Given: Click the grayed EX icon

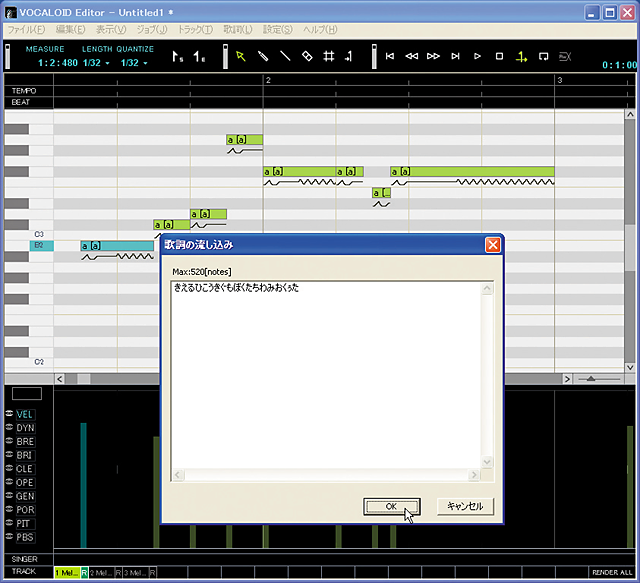Looking at the screenshot, I should tap(565, 57).
